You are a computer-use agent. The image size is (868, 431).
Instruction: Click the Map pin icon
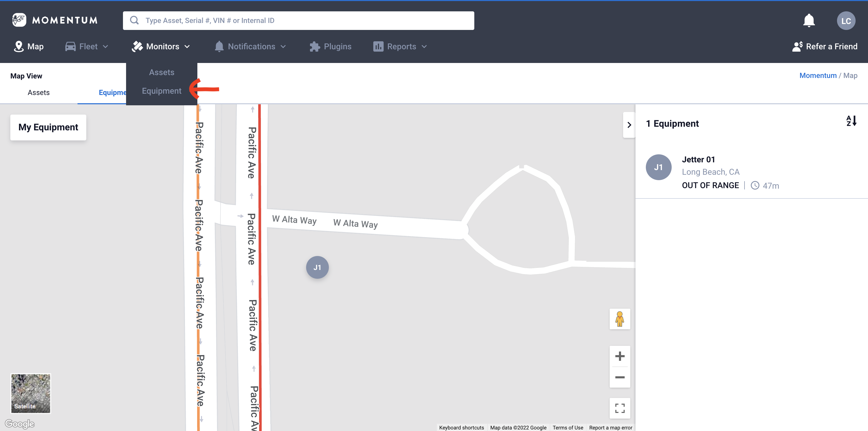(19, 46)
